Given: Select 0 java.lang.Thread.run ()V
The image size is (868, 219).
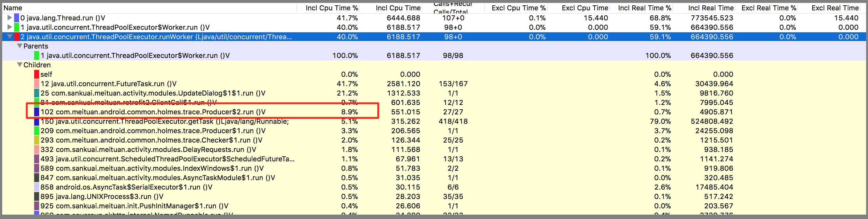Looking at the screenshot, I should click(434, 18).
